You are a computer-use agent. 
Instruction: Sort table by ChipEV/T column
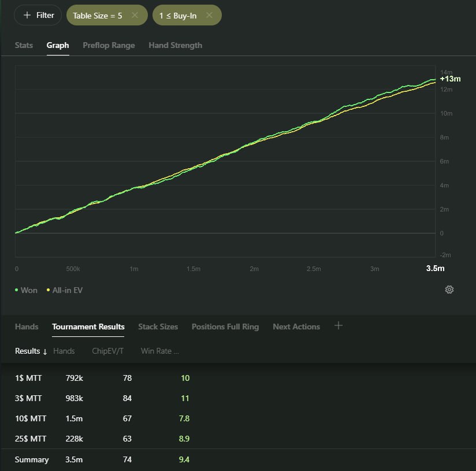tap(107, 351)
